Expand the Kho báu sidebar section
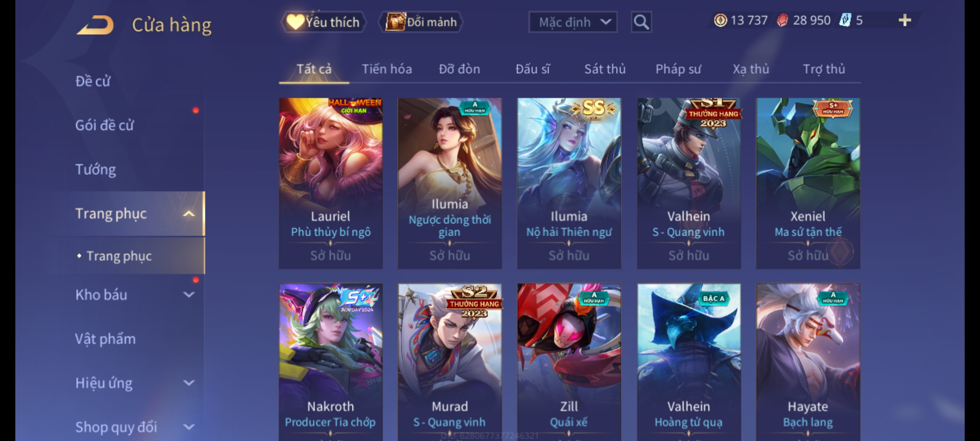 [x=189, y=294]
